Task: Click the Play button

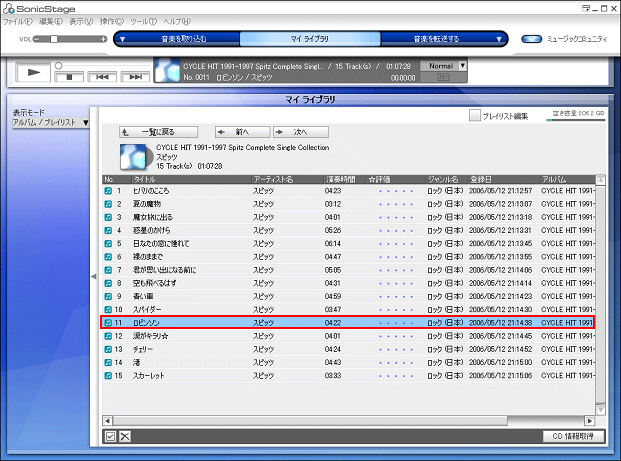Action: [33, 72]
